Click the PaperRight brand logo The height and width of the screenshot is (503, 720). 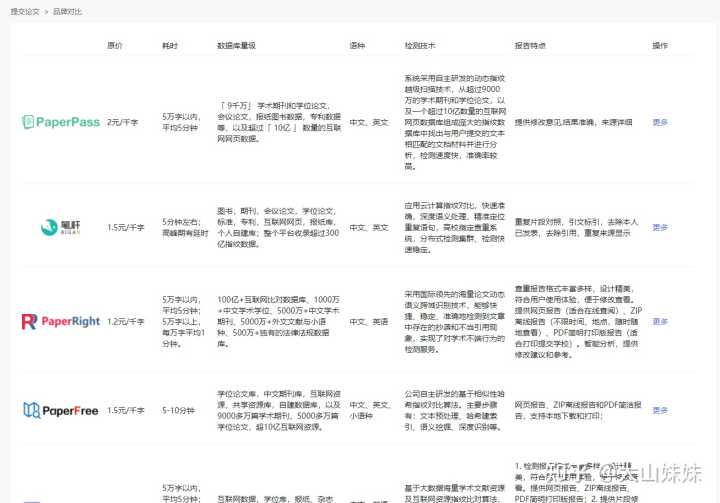click(61, 321)
